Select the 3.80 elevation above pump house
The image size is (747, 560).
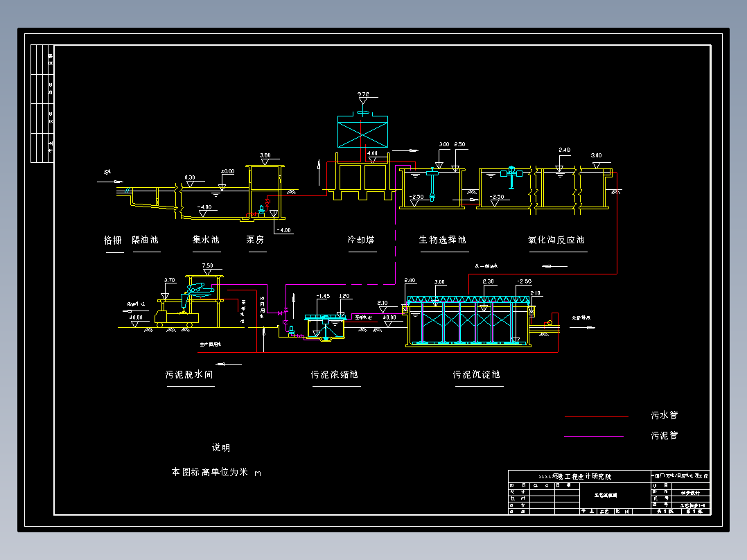265,155
